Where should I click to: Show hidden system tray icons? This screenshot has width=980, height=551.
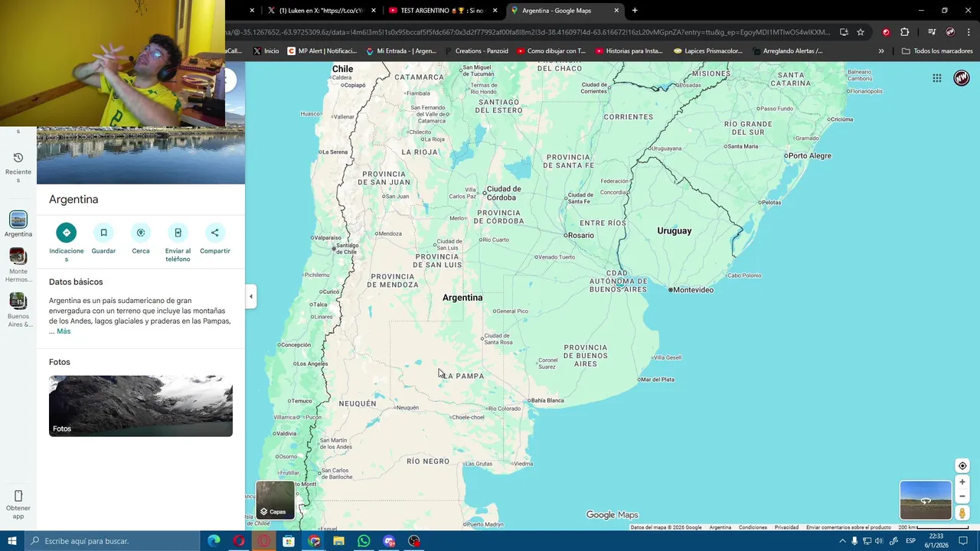843,541
